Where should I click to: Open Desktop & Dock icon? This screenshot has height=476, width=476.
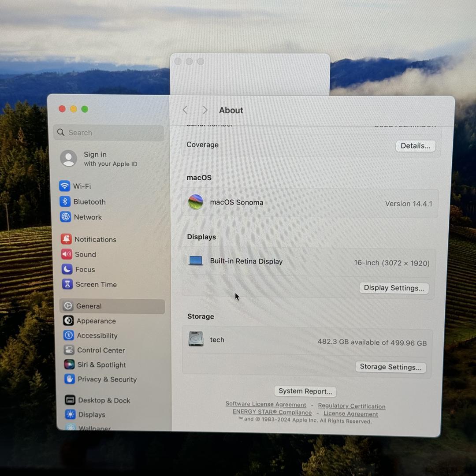pyautogui.click(x=70, y=400)
